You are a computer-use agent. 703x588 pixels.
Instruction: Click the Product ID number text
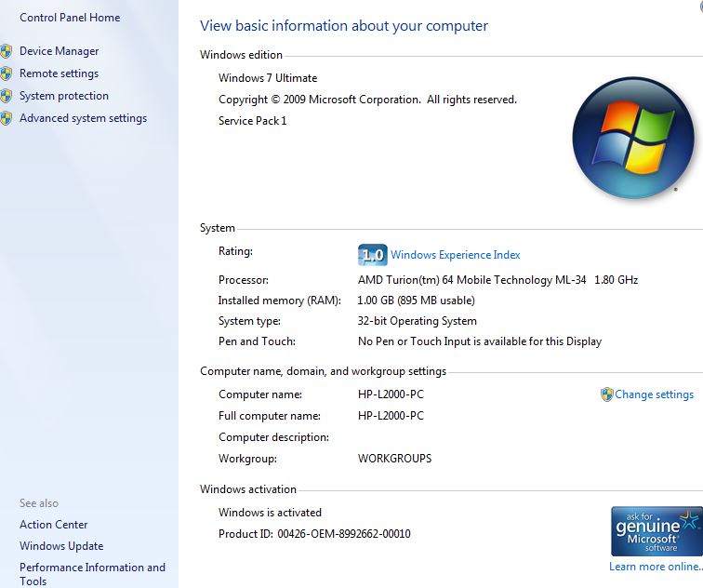click(344, 534)
